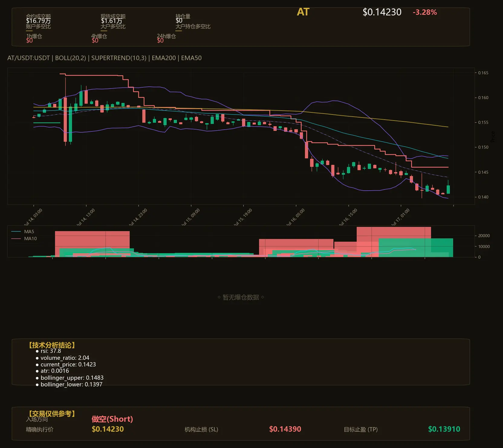Click the 10000 volume axis tick

coord(484,247)
